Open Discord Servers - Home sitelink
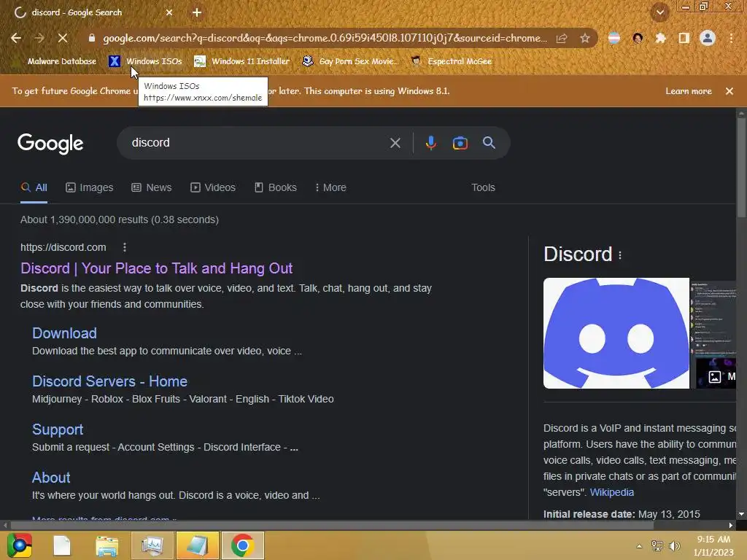Image resolution: width=747 pixels, height=560 pixels. tap(109, 381)
